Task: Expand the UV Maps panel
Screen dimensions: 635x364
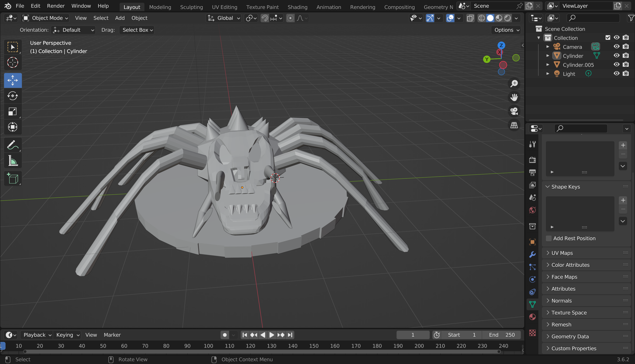Action: (x=562, y=253)
